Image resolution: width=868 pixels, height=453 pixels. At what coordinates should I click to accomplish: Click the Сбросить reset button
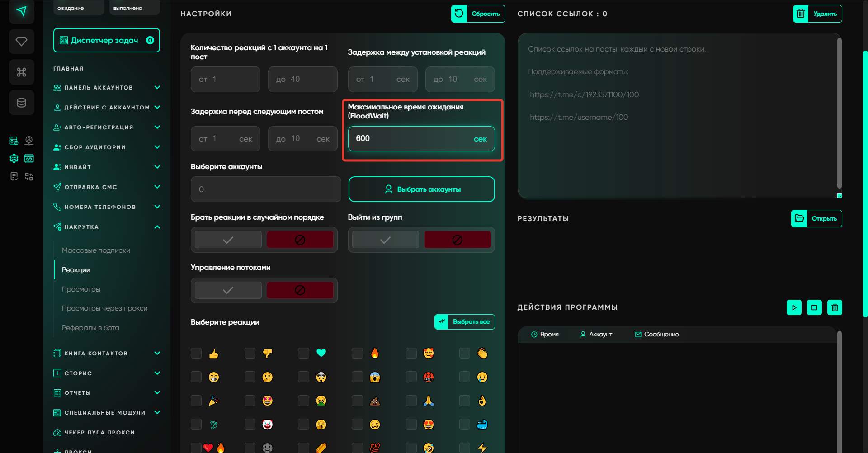coord(478,14)
